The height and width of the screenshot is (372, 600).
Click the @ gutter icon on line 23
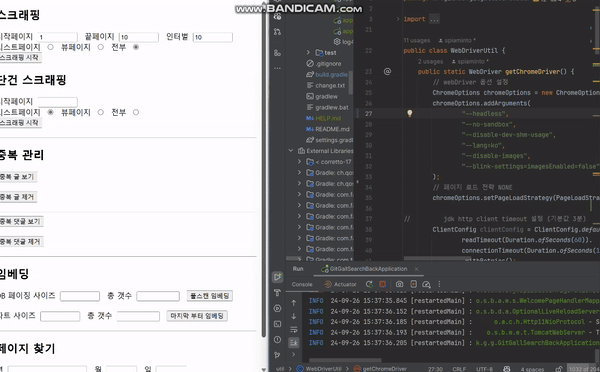(x=387, y=72)
